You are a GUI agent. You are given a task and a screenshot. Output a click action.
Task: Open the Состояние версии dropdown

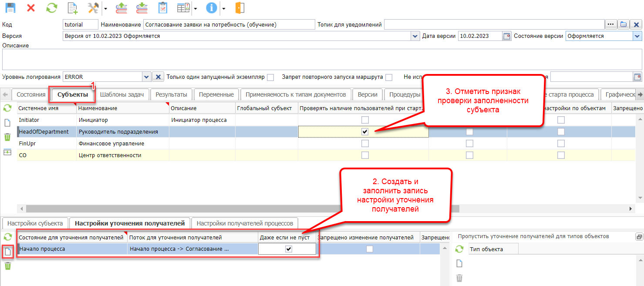coord(636,36)
